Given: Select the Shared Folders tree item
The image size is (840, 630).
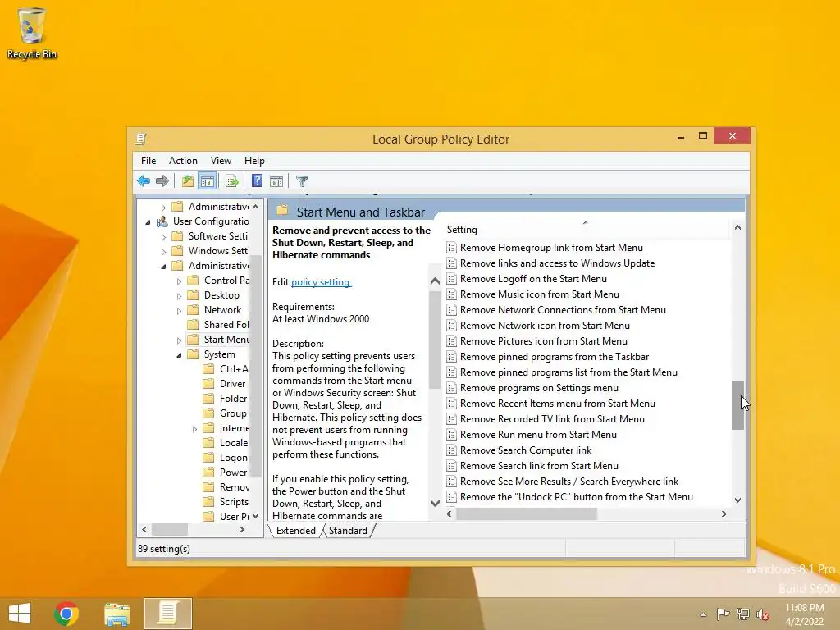Looking at the screenshot, I should point(226,325).
